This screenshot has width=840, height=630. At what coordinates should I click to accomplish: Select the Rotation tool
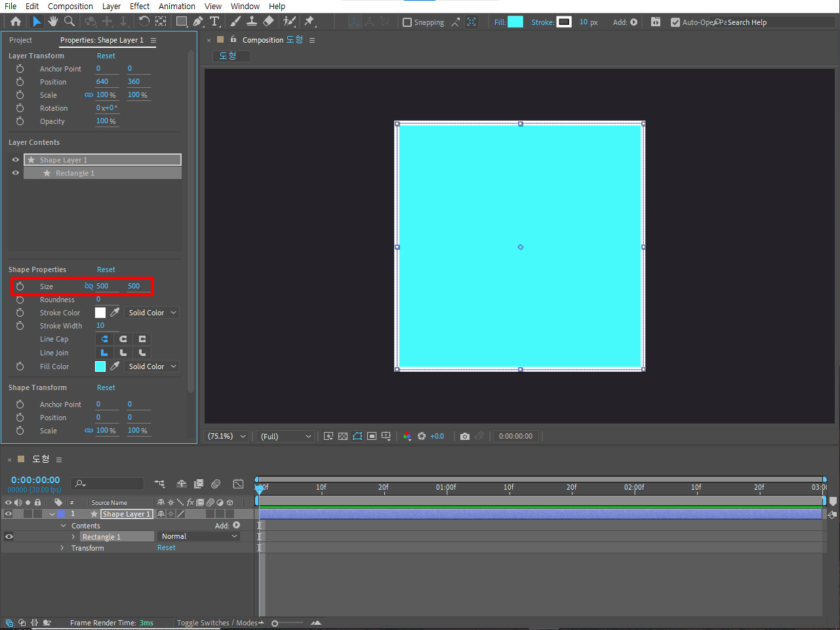[144, 22]
